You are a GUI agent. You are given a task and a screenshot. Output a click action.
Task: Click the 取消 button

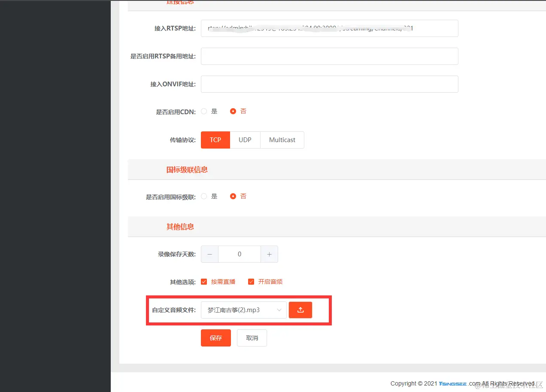tap(252, 338)
